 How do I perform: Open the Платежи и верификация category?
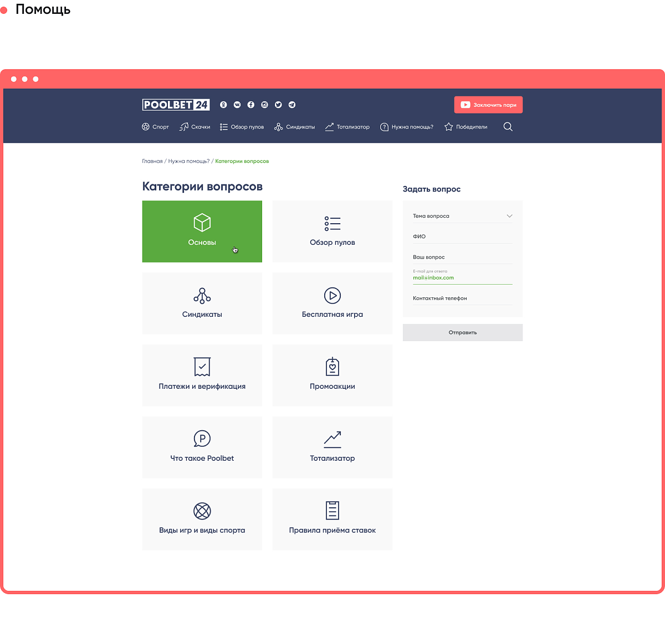click(x=202, y=375)
